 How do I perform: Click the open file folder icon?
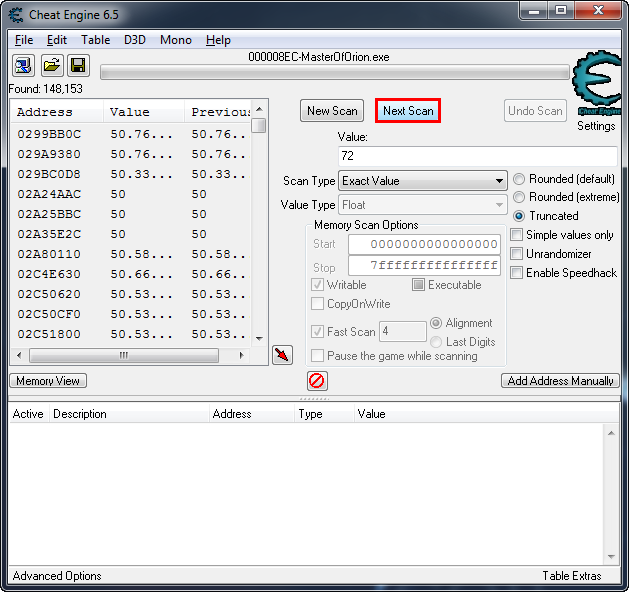coord(51,65)
